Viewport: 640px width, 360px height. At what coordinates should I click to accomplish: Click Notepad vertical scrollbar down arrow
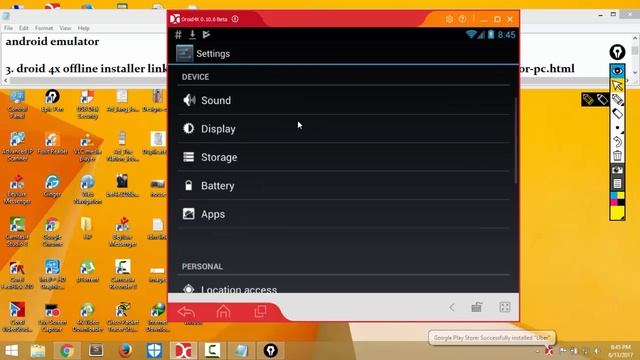point(635,73)
